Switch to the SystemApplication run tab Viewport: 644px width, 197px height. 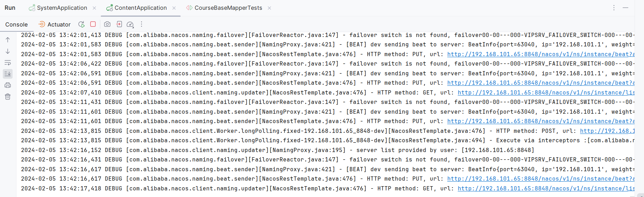[58, 8]
